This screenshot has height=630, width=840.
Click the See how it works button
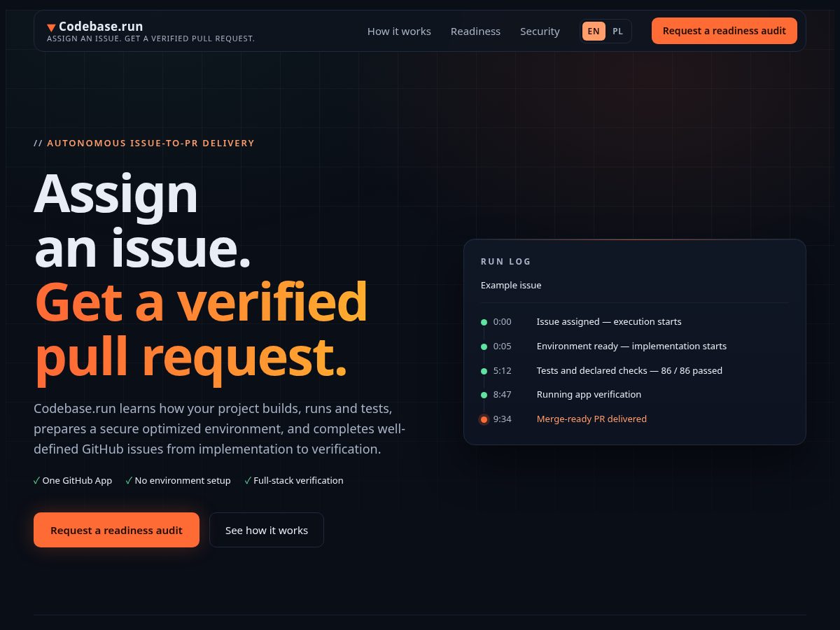pos(267,530)
